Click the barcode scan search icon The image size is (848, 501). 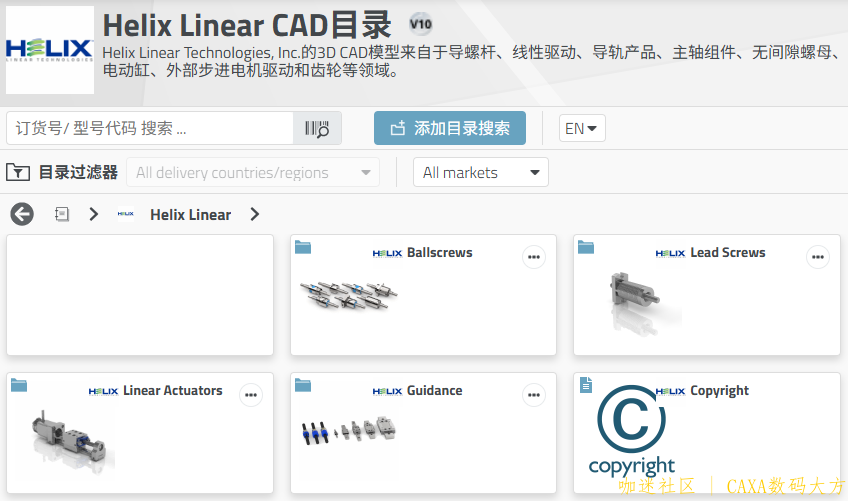(317, 128)
